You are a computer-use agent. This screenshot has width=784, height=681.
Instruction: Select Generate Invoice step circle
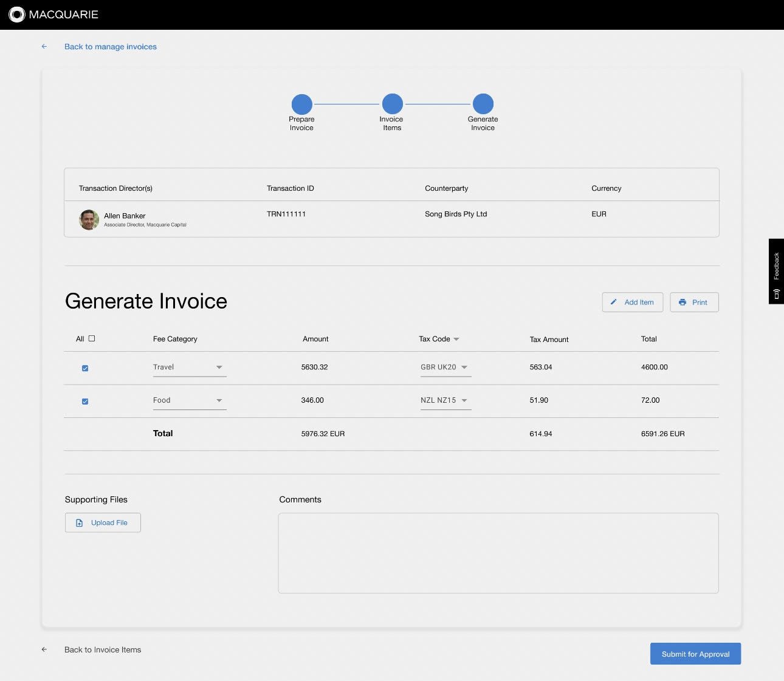point(483,104)
